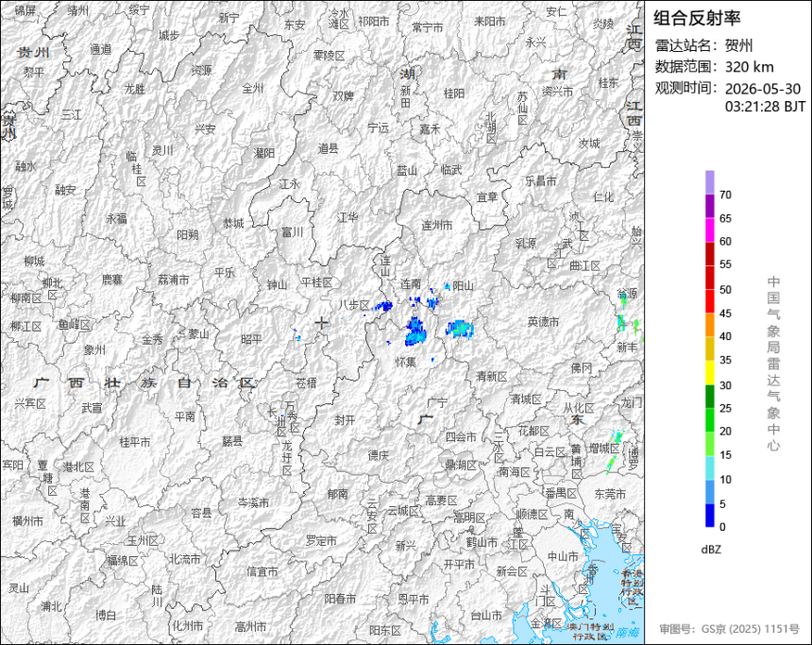812x645 pixels.
Task: Click the dBZ unit label under legend
Action: (711, 550)
